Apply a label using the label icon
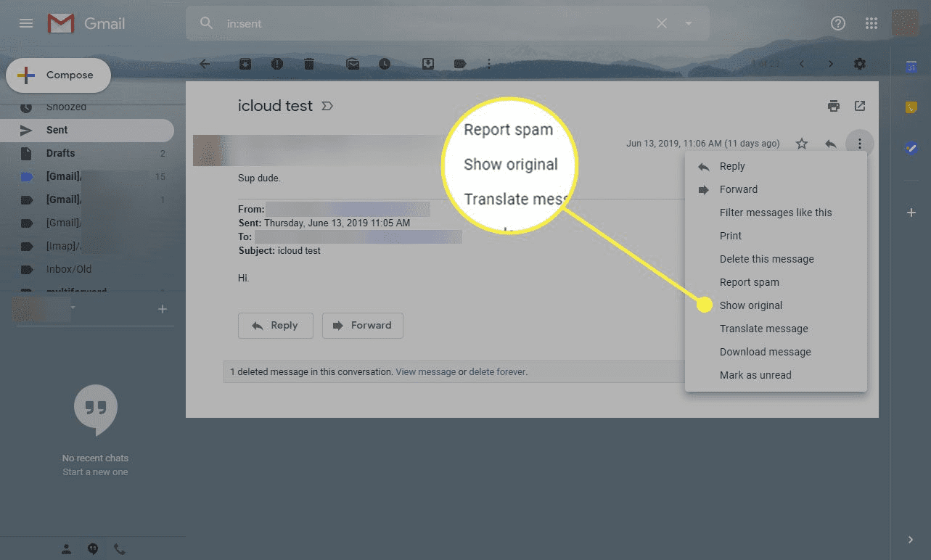The width and height of the screenshot is (931, 560). pyautogui.click(x=459, y=64)
